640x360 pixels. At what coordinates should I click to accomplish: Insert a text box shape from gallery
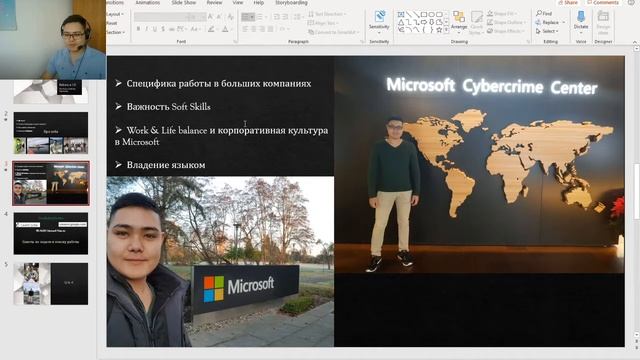tap(401, 14)
